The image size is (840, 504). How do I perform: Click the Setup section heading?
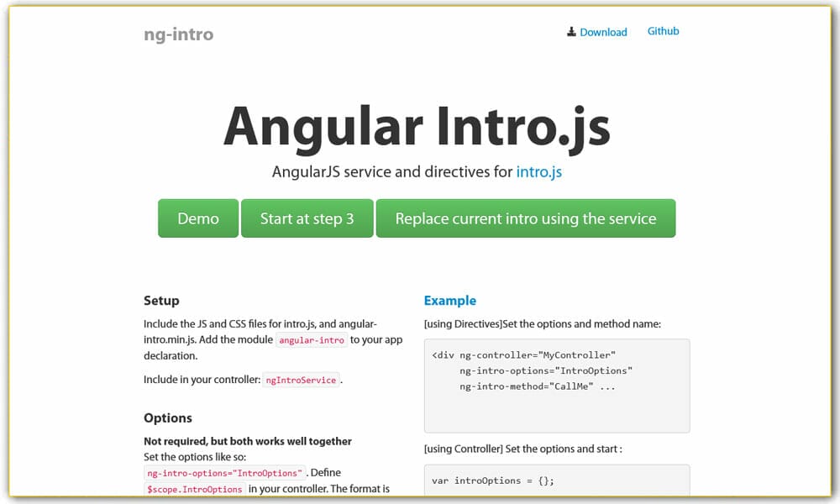pos(162,300)
